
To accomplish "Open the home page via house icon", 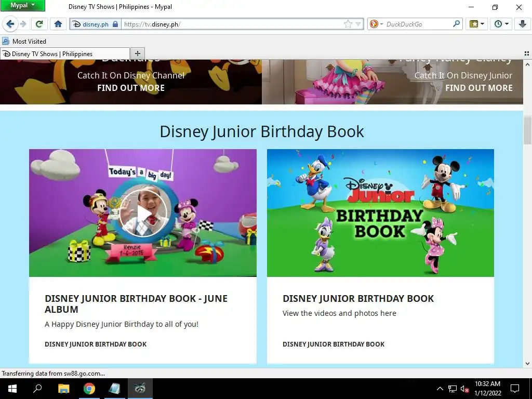I will point(58,24).
